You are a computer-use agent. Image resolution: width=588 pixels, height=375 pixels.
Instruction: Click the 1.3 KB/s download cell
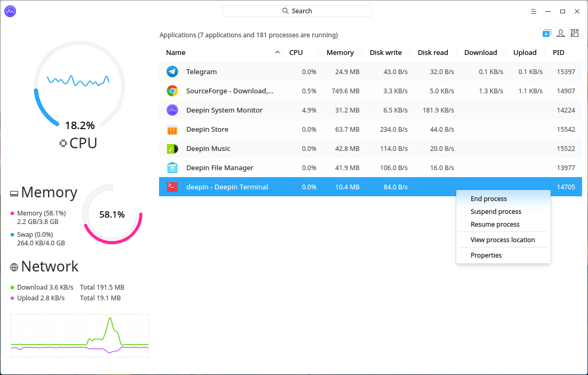491,91
